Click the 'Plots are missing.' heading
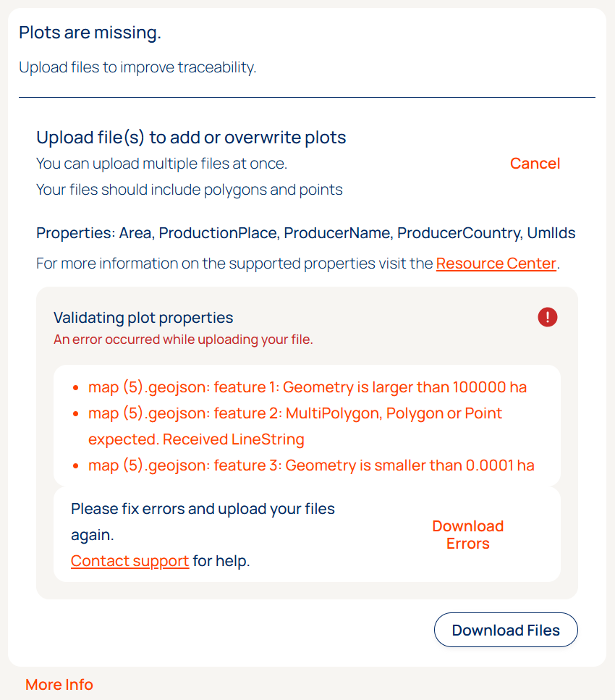The width and height of the screenshot is (615, 700). coord(90,33)
